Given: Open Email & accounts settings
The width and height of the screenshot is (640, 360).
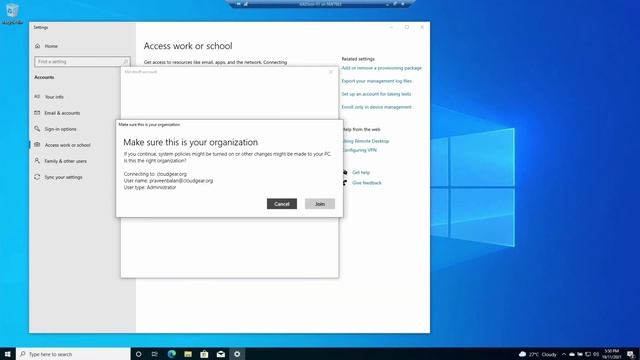Looking at the screenshot, I should [x=62, y=113].
